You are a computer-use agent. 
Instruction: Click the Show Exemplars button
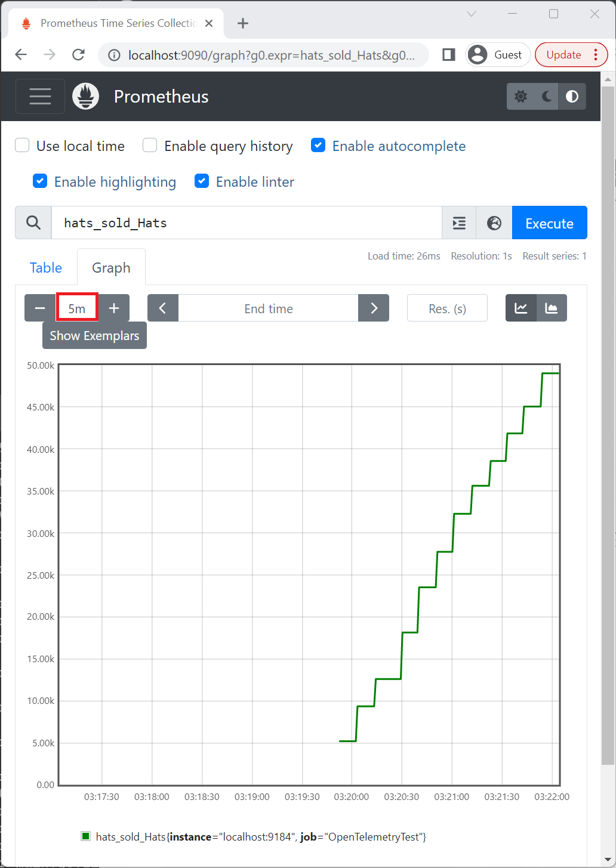[94, 335]
